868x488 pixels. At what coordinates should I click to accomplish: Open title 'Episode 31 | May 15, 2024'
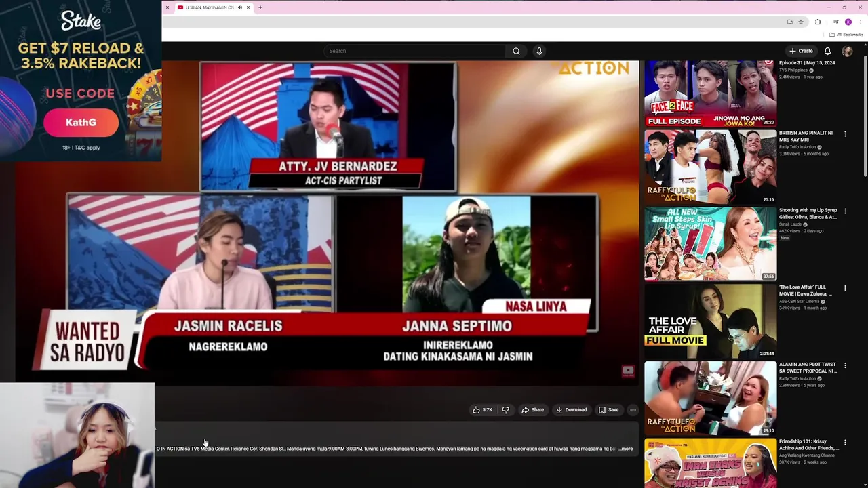click(807, 63)
